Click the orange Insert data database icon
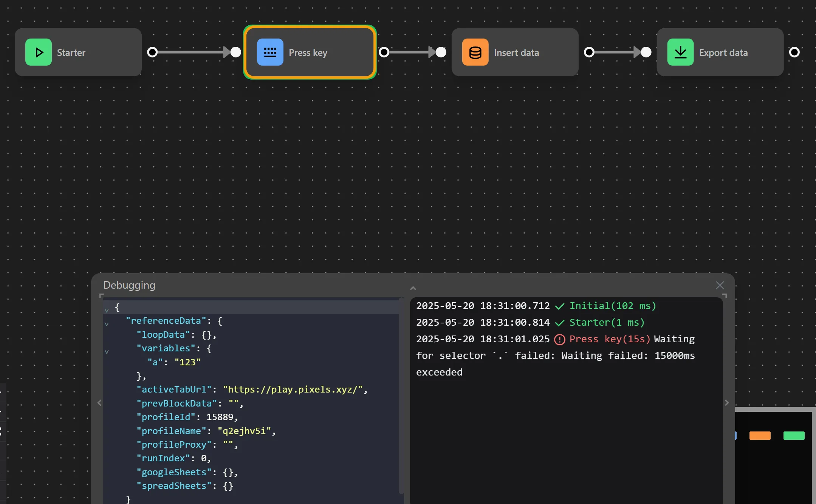 [x=475, y=52]
